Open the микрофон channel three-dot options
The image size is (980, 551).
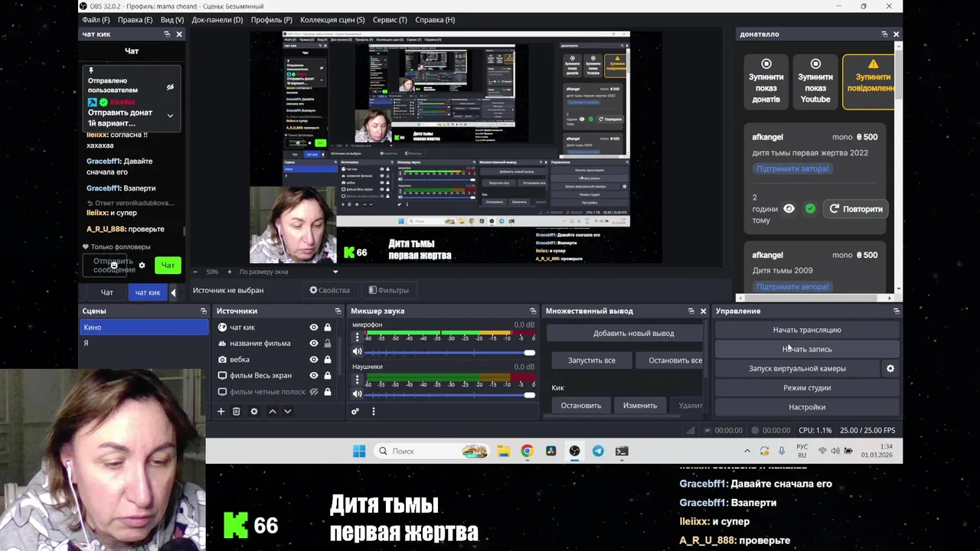[357, 337]
